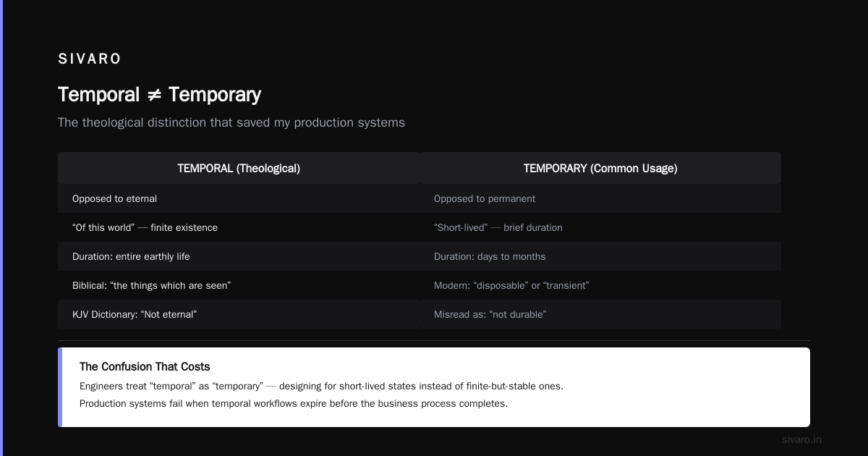
Task: Click the KJV Dictionary 'Not eternal' cell
Action: coord(239,314)
